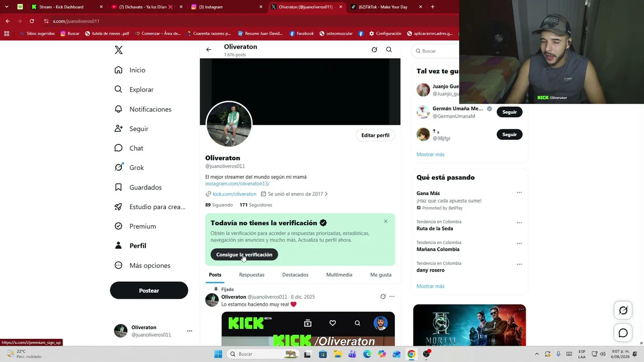Switch to the Respuestas tab
The image size is (644, 362).
[252, 275]
